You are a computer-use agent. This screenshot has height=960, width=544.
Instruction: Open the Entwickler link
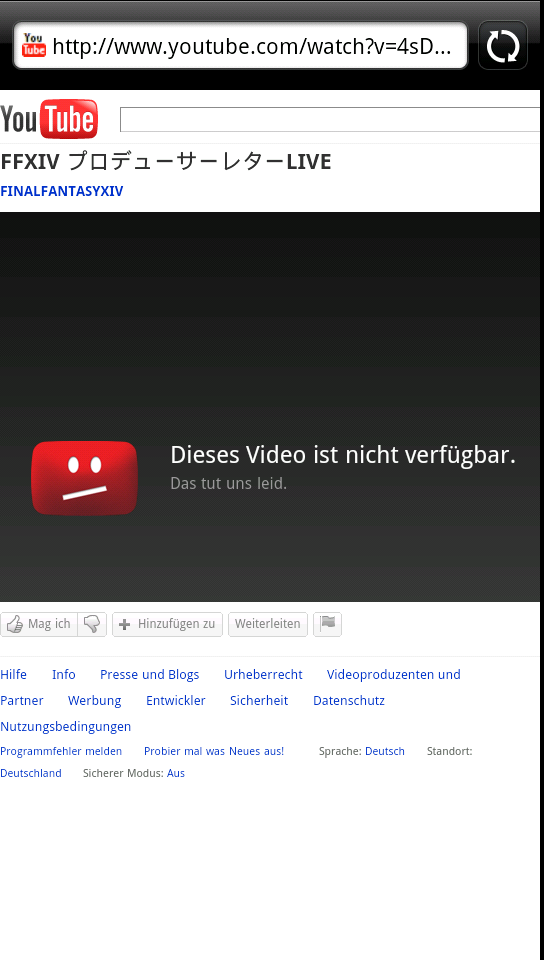[176, 700]
